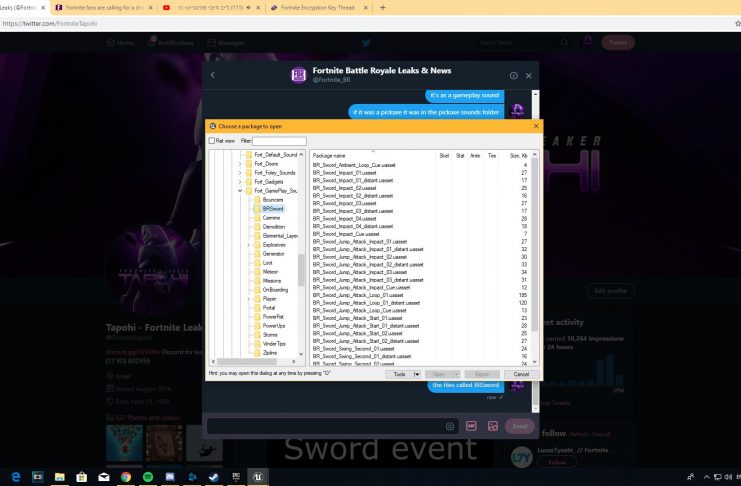This screenshot has width=741, height=486.
Task: Attach an image to the message
Action: coord(492,426)
